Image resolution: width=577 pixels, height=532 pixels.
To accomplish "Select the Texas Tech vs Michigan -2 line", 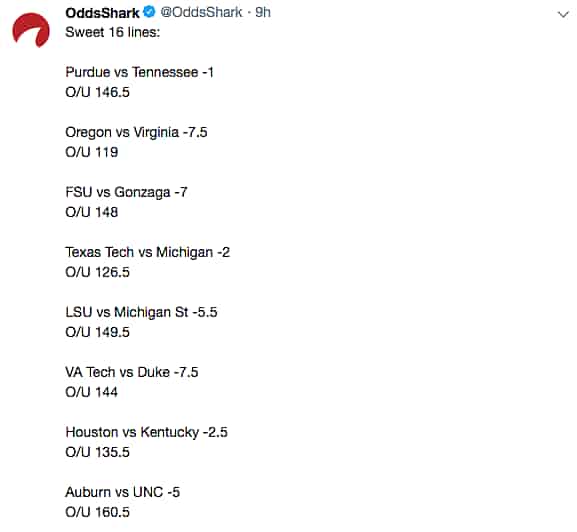I will (x=148, y=252).
